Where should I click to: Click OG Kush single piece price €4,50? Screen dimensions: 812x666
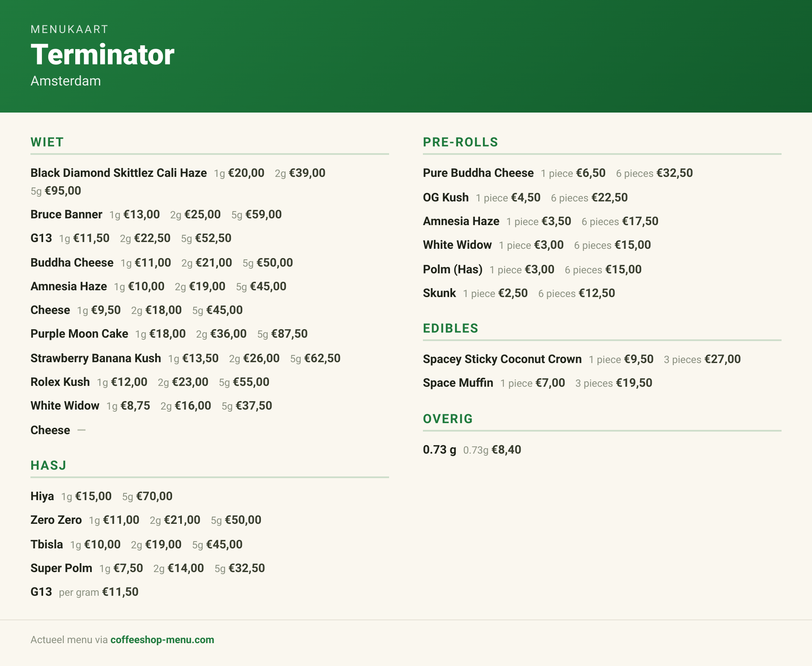pos(526,198)
